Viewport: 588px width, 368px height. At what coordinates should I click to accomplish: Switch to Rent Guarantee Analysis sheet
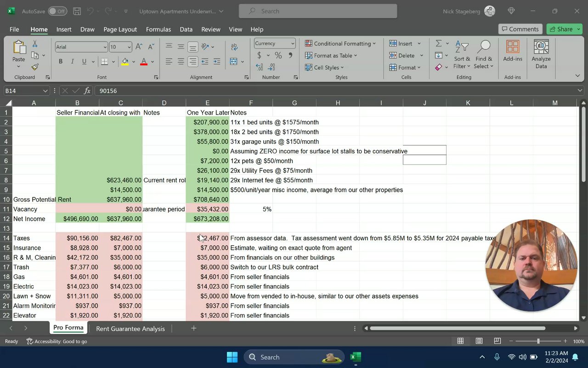tap(130, 328)
